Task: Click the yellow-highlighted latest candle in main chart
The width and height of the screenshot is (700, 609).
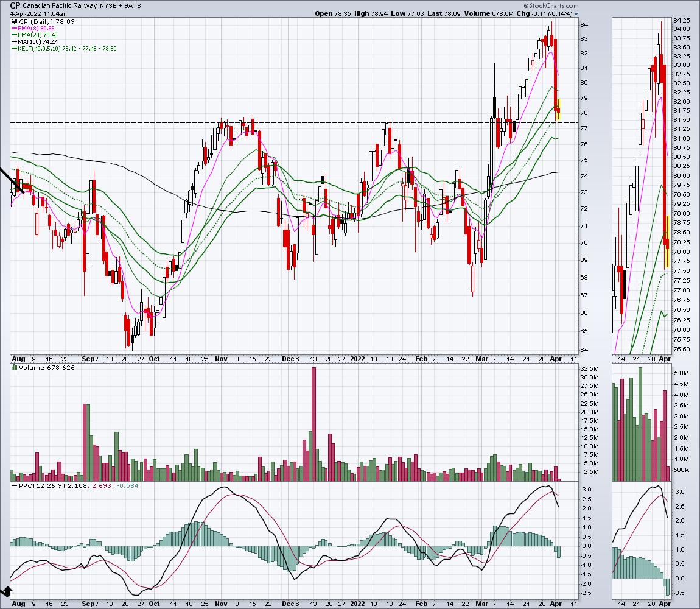Action: 559,110
